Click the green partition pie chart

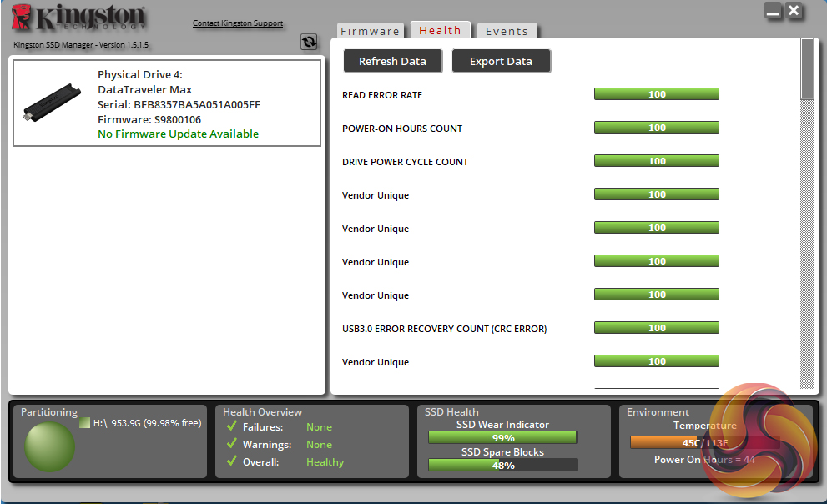coord(49,446)
